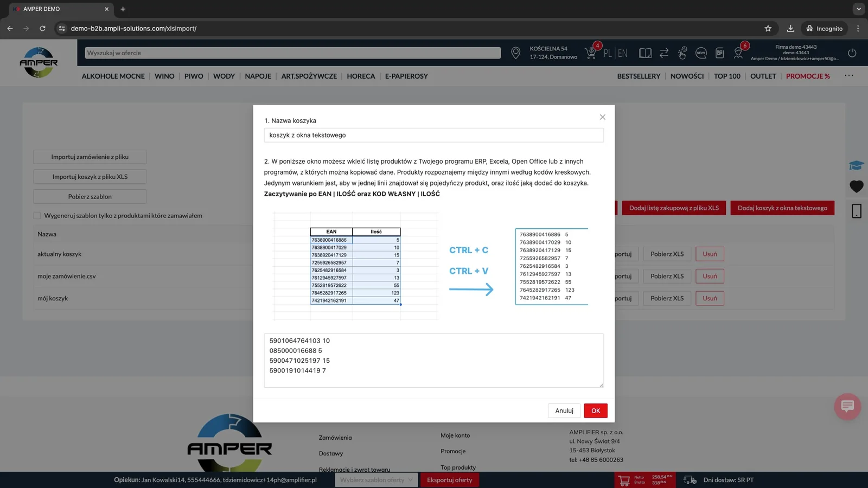Open the PIWO category
The height and width of the screenshot is (488, 868).
tap(194, 76)
